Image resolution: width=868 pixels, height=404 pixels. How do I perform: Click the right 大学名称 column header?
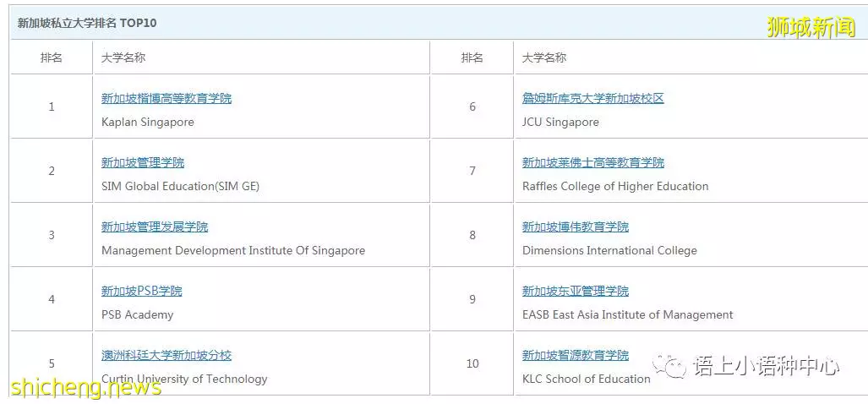point(544,57)
